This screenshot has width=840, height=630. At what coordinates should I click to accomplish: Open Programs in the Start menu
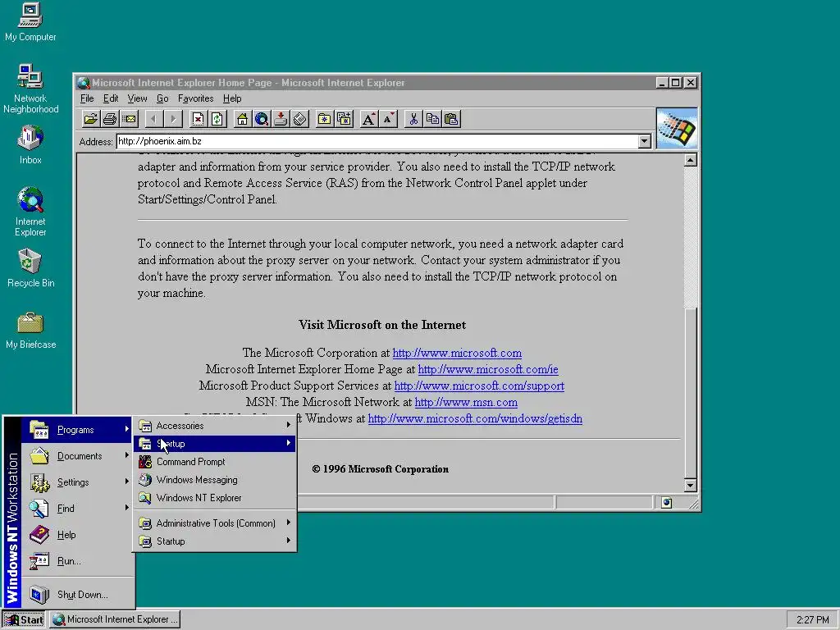(78, 430)
